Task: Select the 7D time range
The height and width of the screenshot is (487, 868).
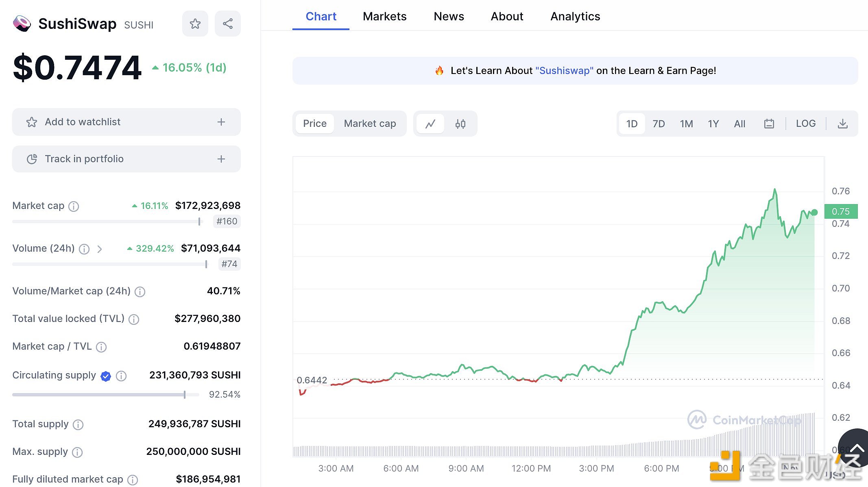Action: pyautogui.click(x=659, y=124)
